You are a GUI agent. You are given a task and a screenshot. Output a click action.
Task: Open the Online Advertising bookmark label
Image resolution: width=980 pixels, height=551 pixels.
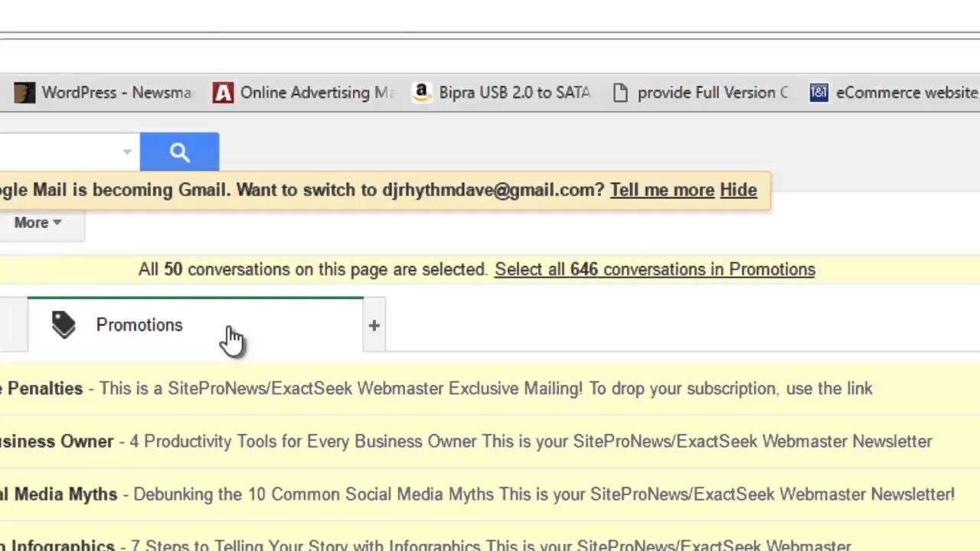tap(317, 93)
